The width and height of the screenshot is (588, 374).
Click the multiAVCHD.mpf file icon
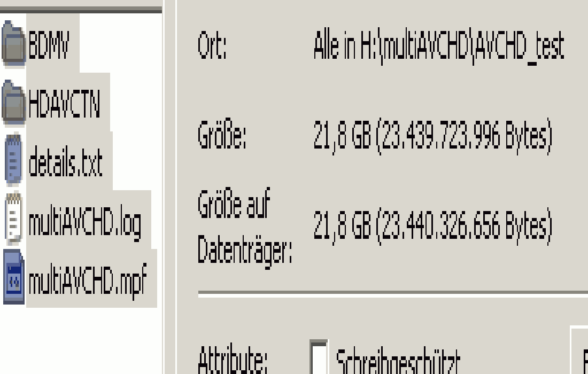click(x=14, y=277)
